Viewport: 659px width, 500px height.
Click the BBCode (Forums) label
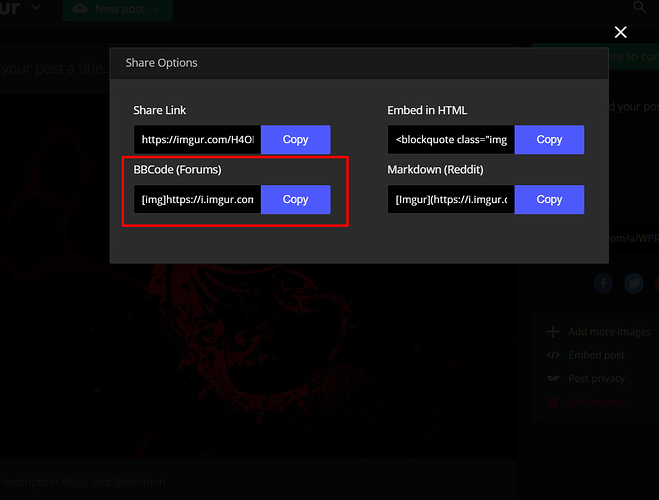pyautogui.click(x=177, y=170)
